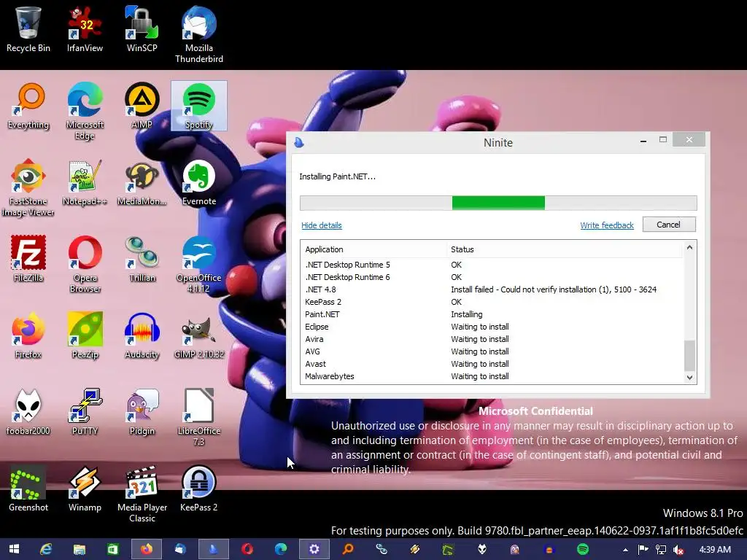747x560 pixels.
Task: Select the Mozilla Thunderbird desktop icon
Action: point(199,35)
